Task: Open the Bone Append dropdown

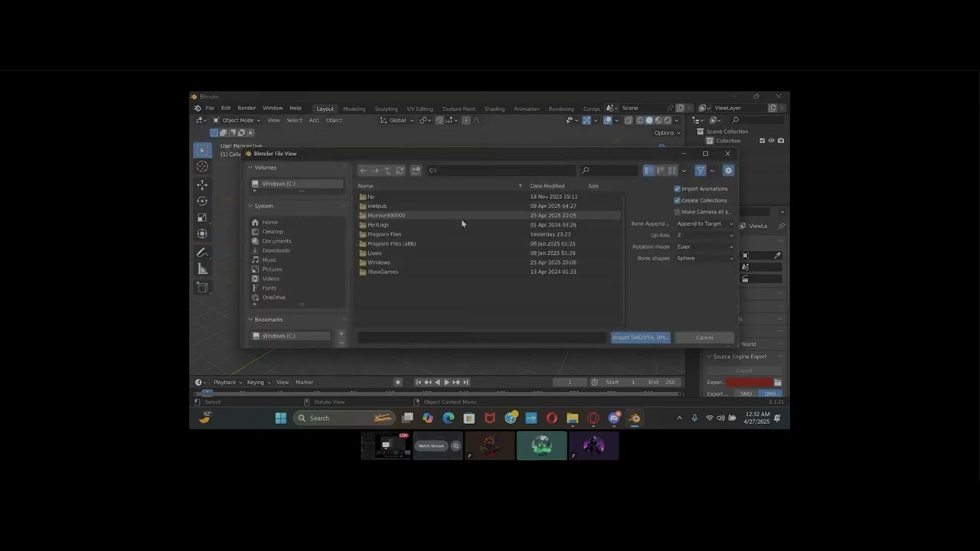Action: coord(704,223)
